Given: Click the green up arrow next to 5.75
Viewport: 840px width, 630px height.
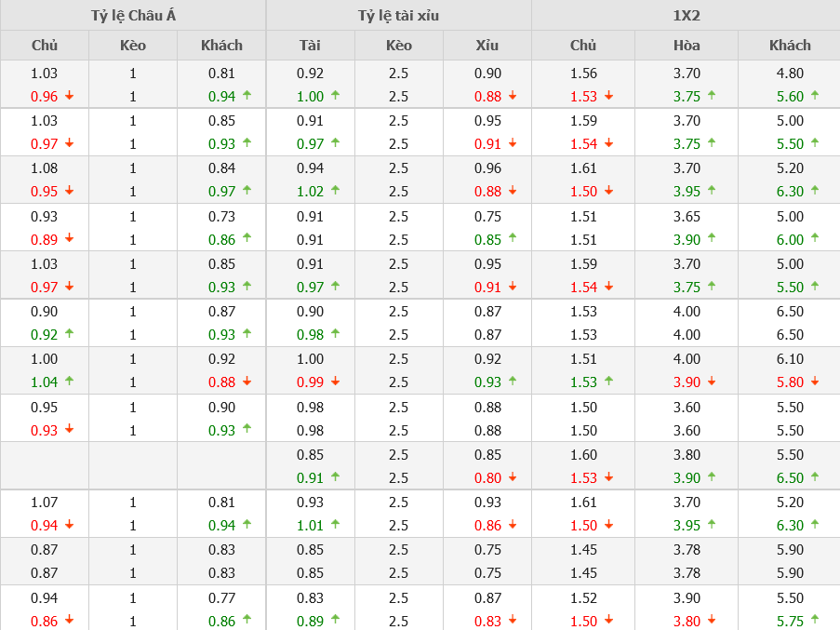Looking at the screenshot, I should pos(815,619).
